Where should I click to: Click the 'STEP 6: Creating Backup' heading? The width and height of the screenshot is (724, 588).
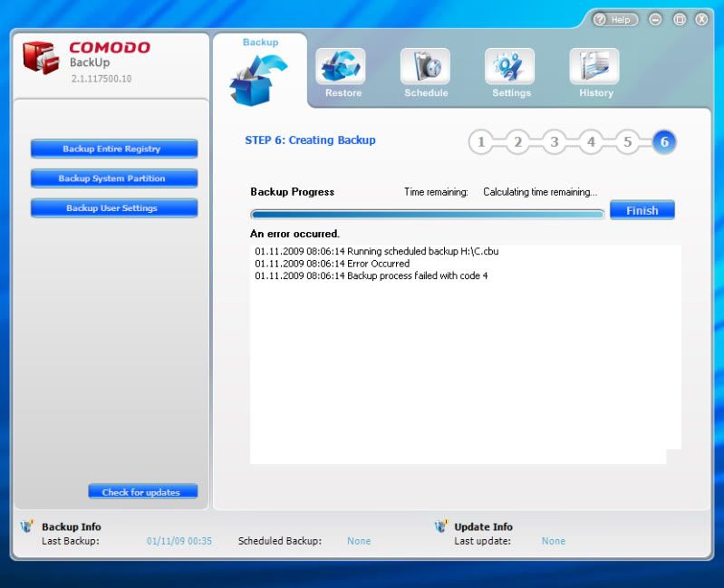pos(310,140)
